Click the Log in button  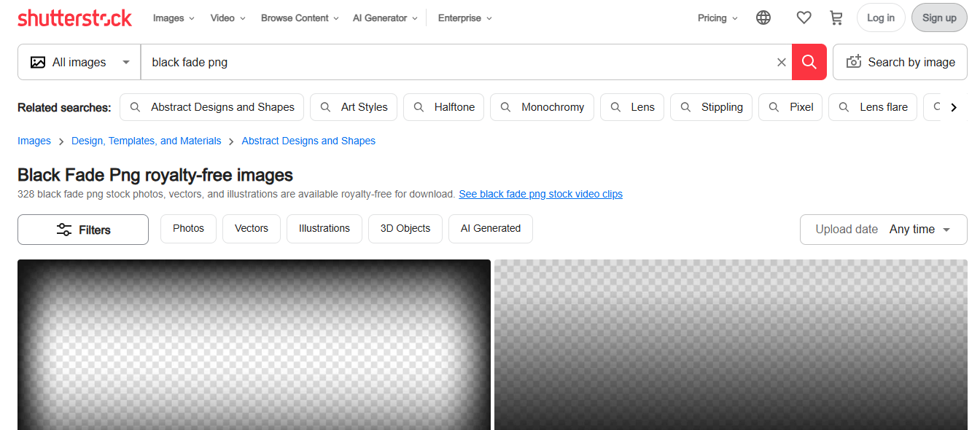click(x=881, y=18)
